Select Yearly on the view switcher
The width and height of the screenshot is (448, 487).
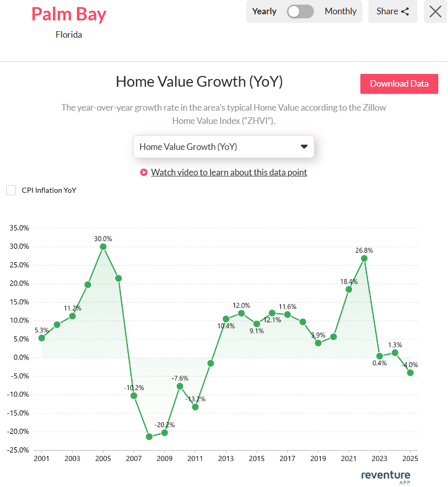pyautogui.click(x=264, y=11)
